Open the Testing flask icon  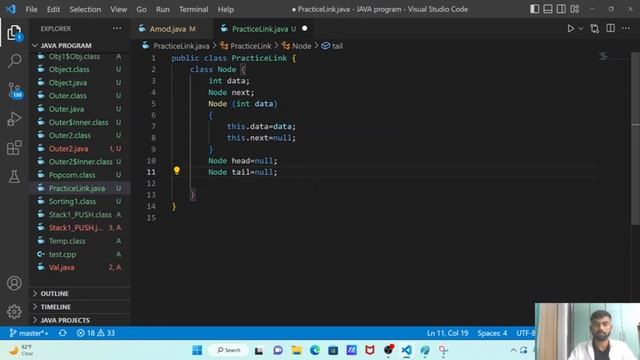[x=14, y=176]
